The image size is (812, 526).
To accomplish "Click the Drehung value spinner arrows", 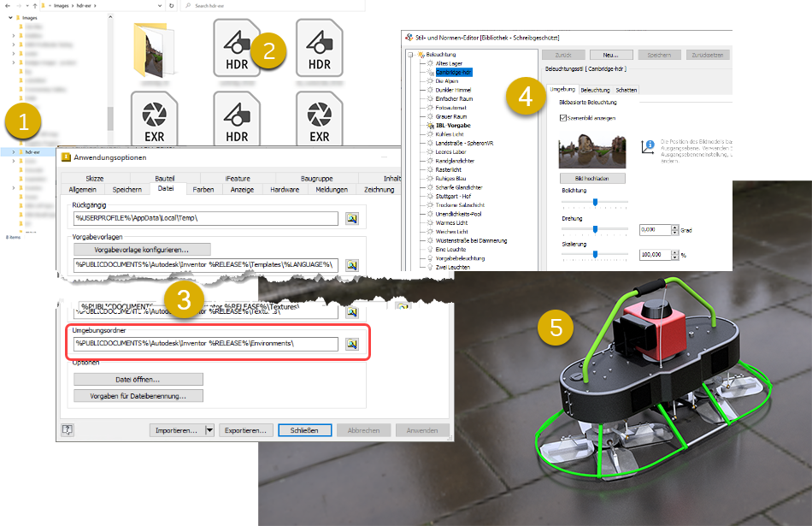I will pyautogui.click(x=674, y=229).
